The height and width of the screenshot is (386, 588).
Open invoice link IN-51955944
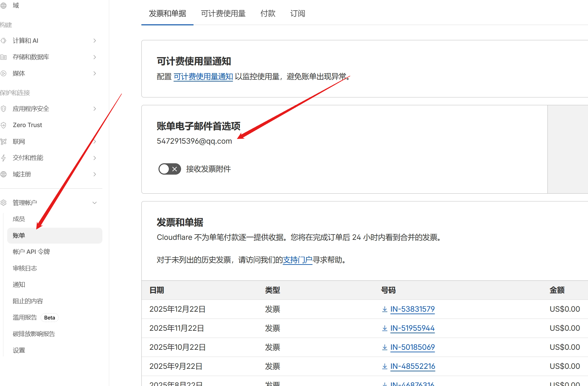tap(412, 328)
